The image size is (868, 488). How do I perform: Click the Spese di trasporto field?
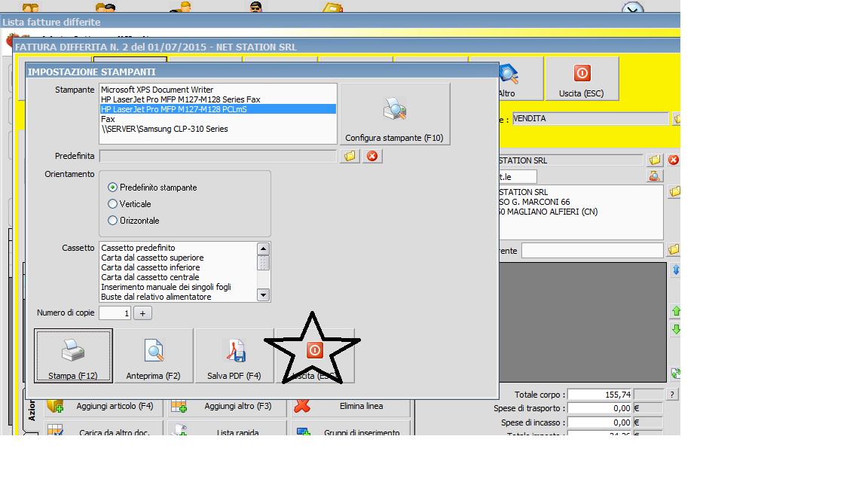[600, 408]
